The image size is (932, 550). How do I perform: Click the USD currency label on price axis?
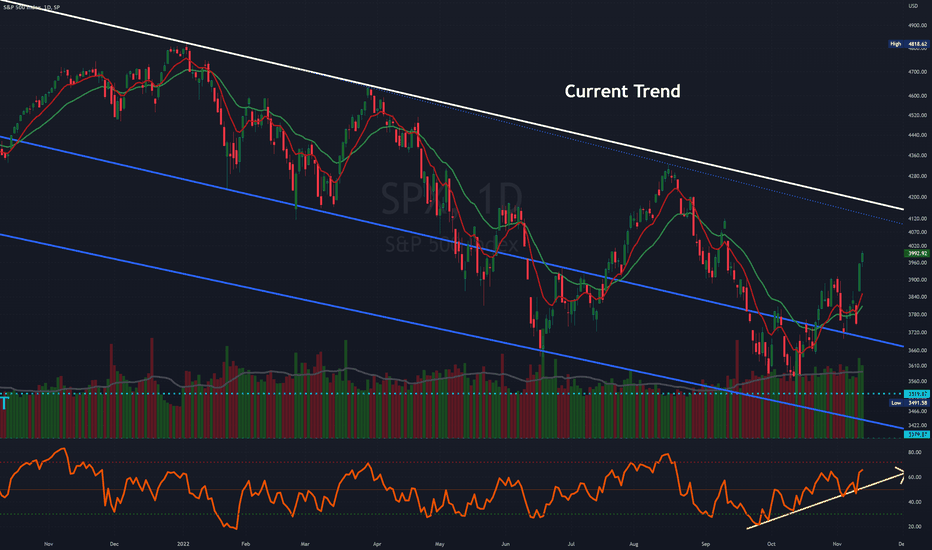pos(913,6)
